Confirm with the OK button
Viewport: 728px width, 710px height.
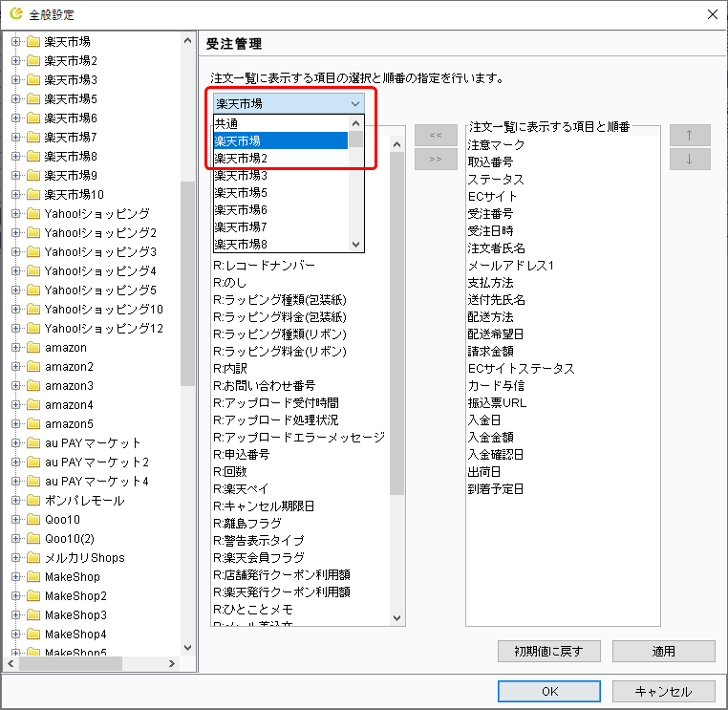click(x=548, y=692)
